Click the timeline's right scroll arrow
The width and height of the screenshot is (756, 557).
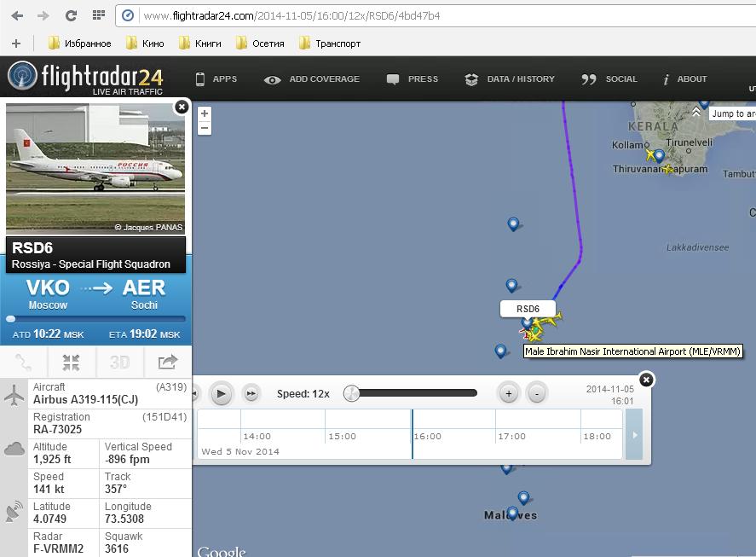click(634, 434)
